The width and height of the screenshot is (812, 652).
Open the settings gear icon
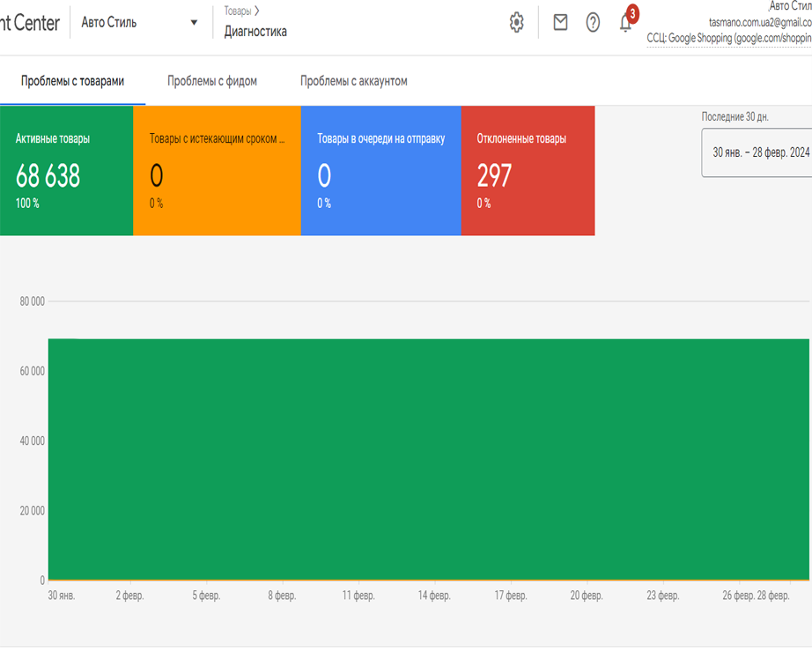point(516,22)
